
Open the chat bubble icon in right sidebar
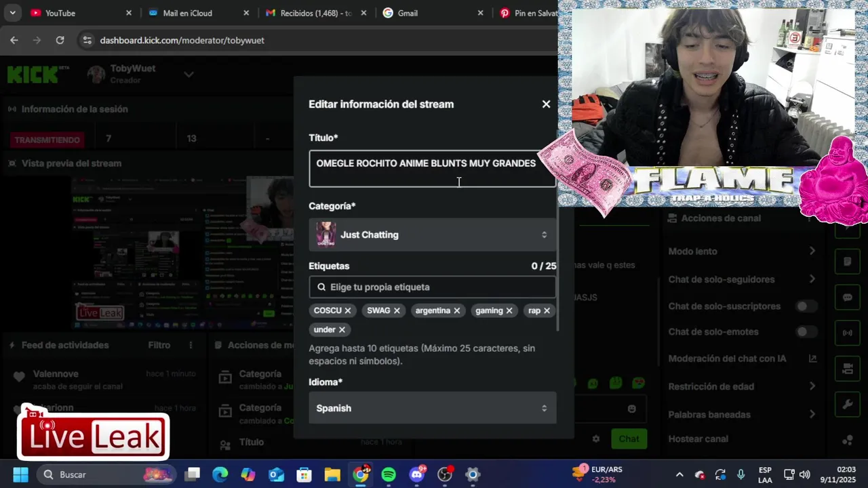tap(848, 298)
